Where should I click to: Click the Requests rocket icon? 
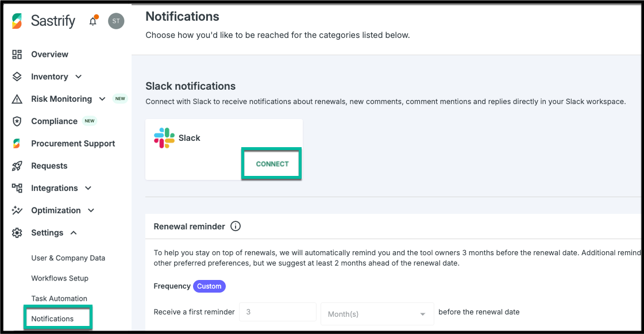coord(17,166)
